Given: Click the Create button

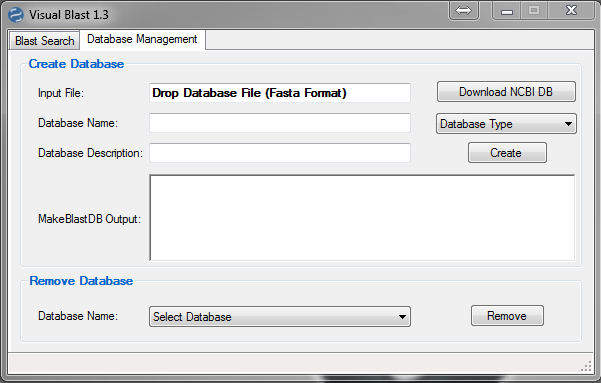Looking at the screenshot, I should point(507,153).
